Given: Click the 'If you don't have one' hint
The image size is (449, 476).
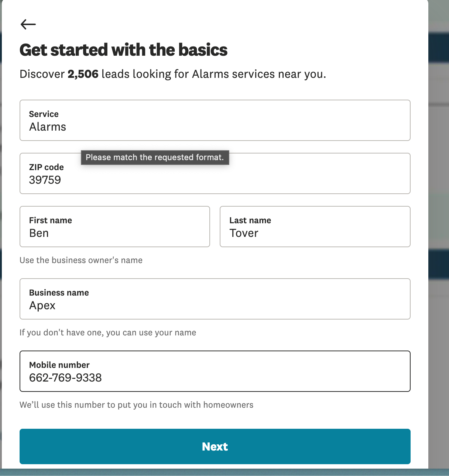Looking at the screenshot, I should [x=107, y=332].
